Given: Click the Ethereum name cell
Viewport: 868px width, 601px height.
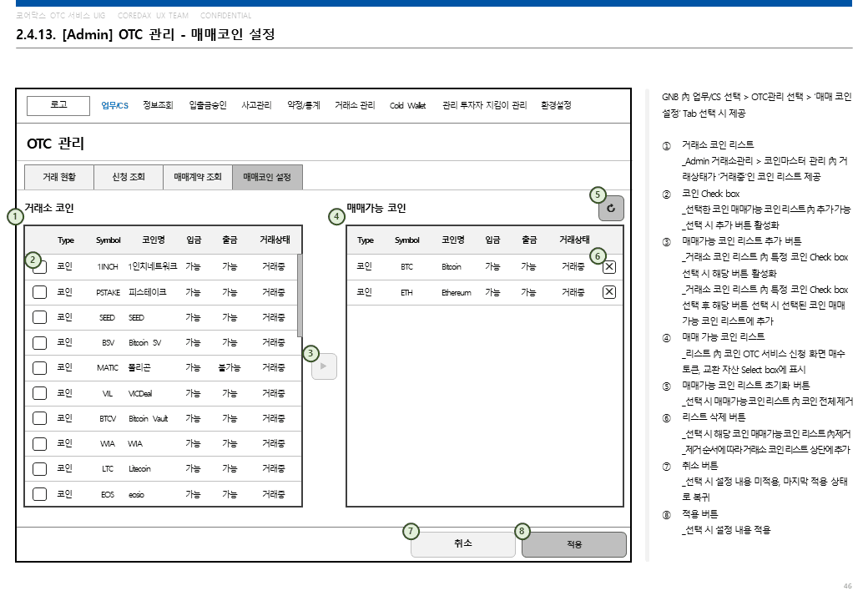Looking at the screenshot, I should click(x=457, y=292).
